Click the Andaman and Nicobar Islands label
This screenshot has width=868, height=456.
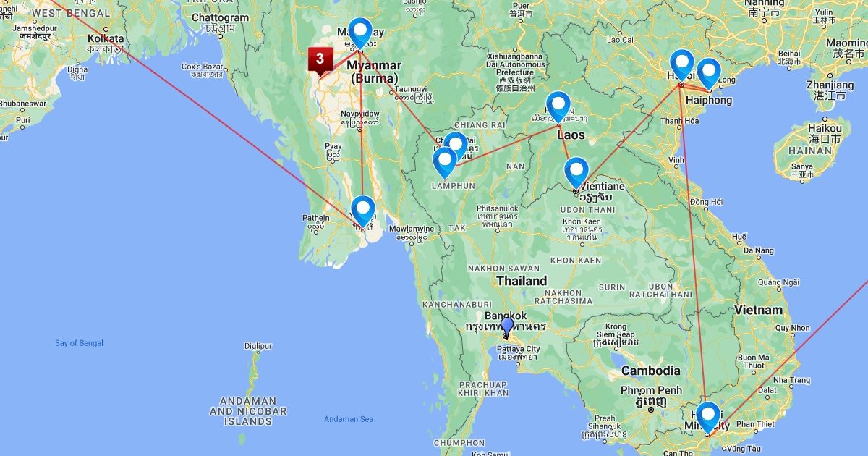(x=248, y=411)
